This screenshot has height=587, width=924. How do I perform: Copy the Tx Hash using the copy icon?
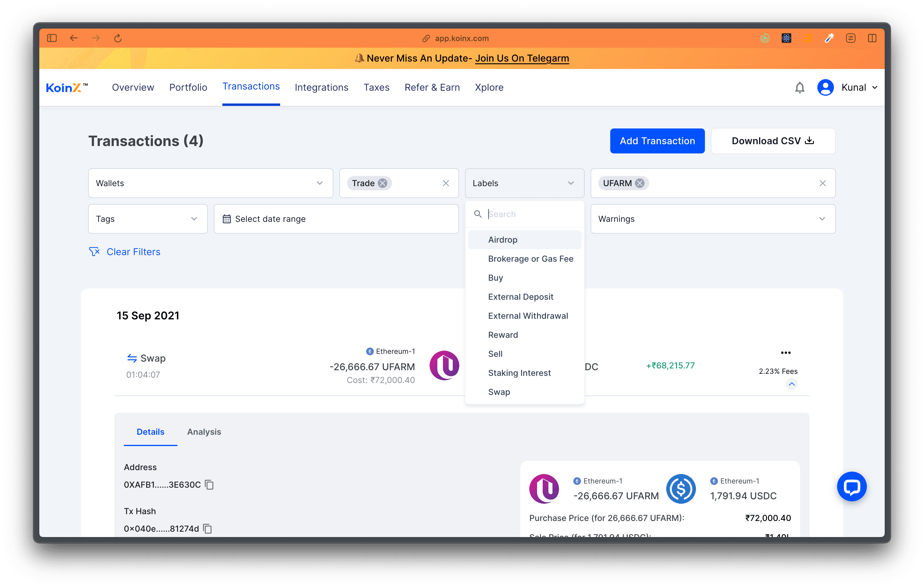click(x=207, y=528)
